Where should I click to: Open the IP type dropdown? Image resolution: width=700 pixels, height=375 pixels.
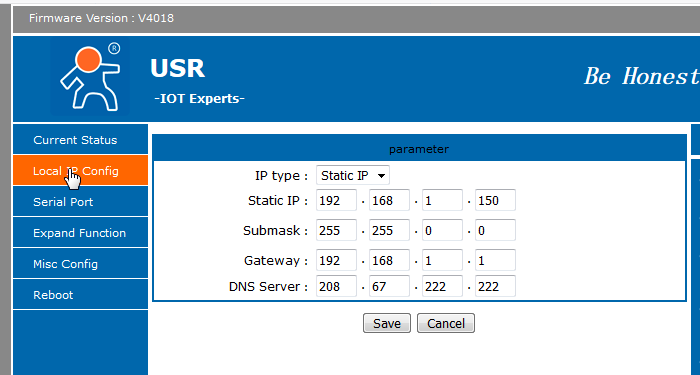click(353, 175)
